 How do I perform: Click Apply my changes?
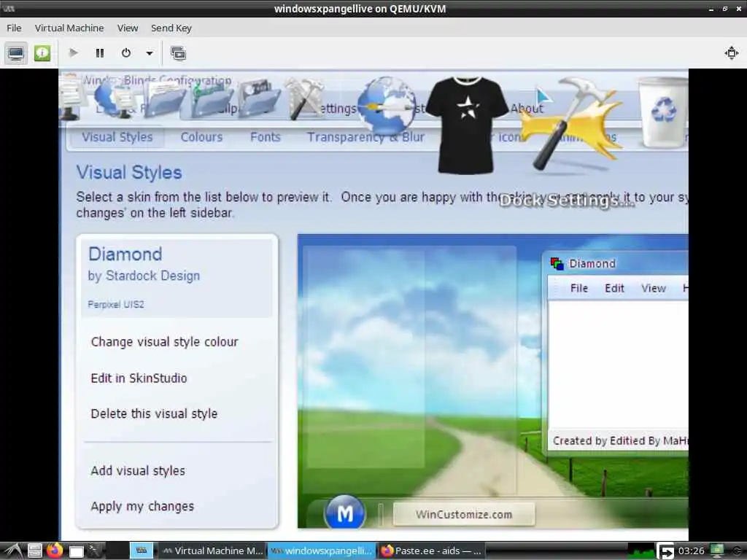142,506
